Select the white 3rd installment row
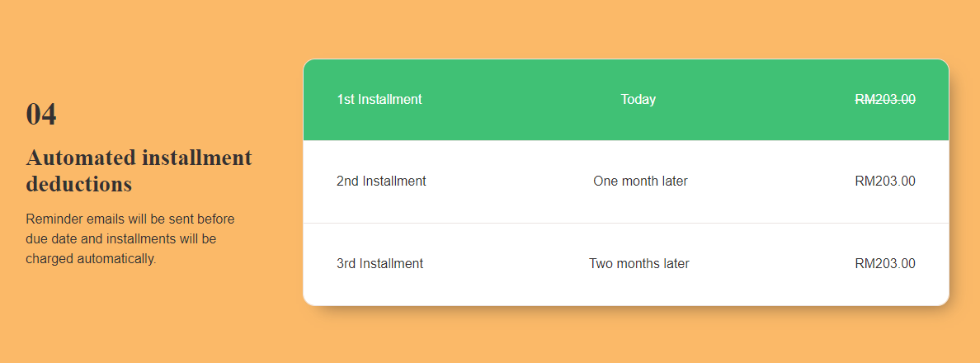The image size is (980, 363). [x=626, y=264]
